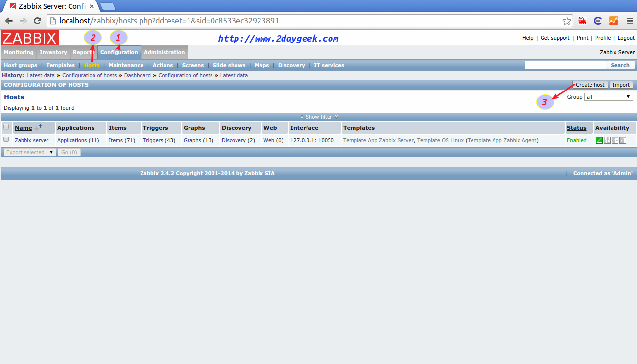Bookmark page with the star icon
The width and height of the screenshot is (637, 364).
click(566, 21)
